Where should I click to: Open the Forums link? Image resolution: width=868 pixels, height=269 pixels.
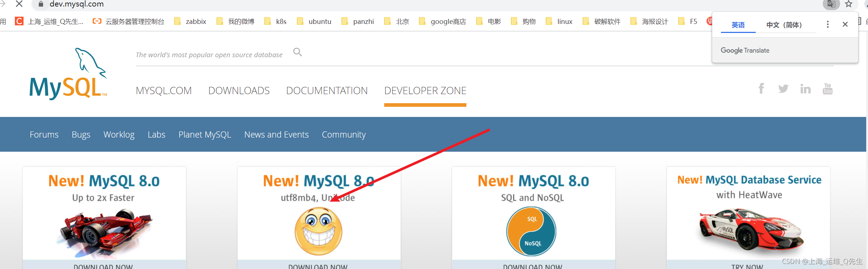pyautogui.click(x=44, y=135)
